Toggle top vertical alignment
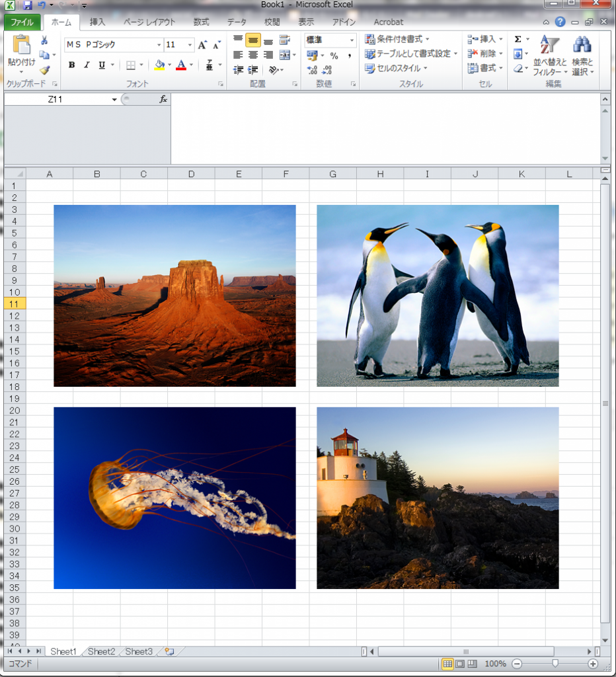The image size is (616, 677). tap(238, 40)
